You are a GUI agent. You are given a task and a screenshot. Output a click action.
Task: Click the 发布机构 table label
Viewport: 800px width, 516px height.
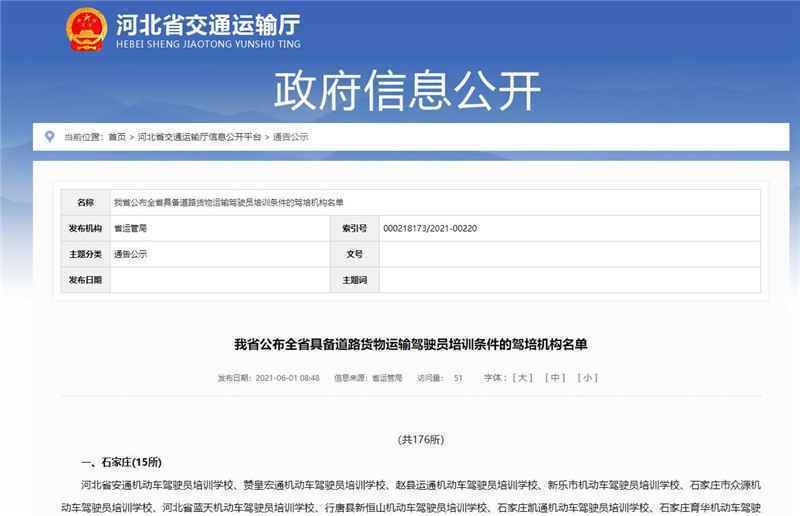click(85, 228)
